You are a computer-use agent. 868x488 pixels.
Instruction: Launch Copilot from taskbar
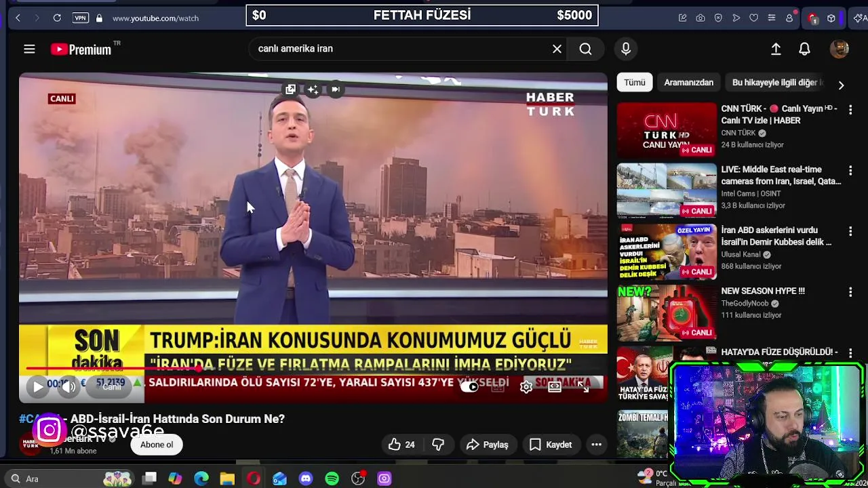[175, 479]
